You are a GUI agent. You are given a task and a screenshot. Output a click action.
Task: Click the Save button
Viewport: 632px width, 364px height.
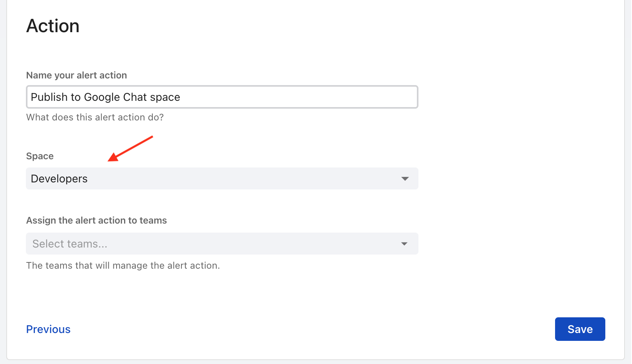coord(580,329)
